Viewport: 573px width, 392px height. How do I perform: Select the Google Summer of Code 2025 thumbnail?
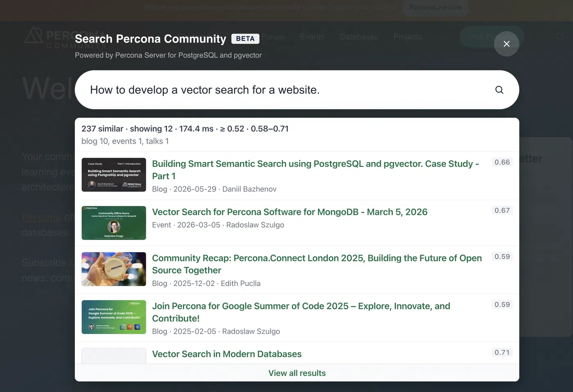point(114,317)
